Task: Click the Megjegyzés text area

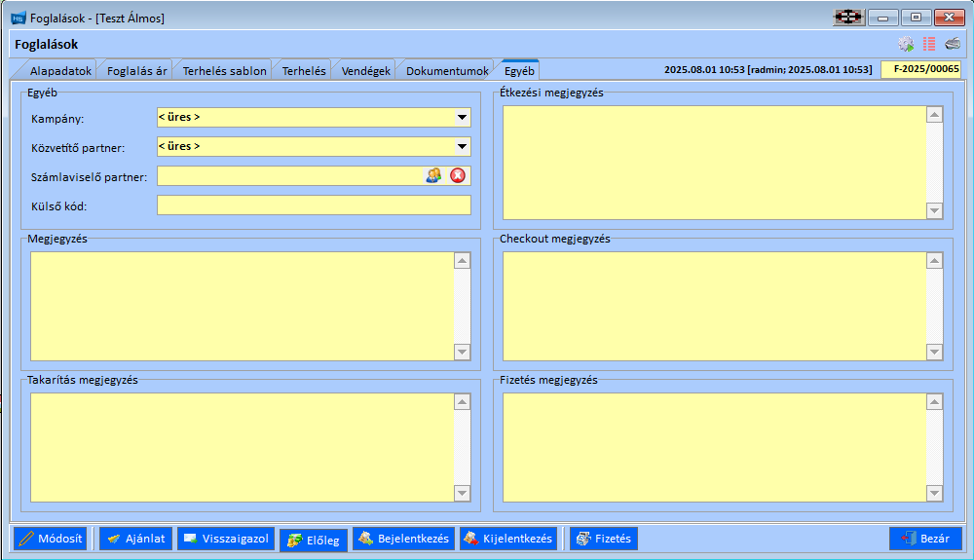Action: point(243,306)
